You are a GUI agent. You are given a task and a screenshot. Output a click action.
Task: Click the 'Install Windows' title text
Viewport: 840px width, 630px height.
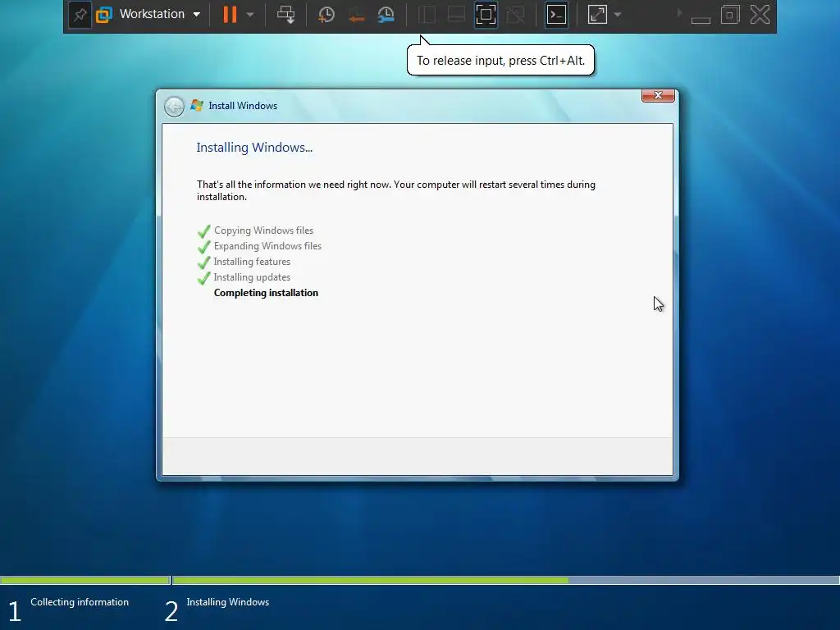243,106
